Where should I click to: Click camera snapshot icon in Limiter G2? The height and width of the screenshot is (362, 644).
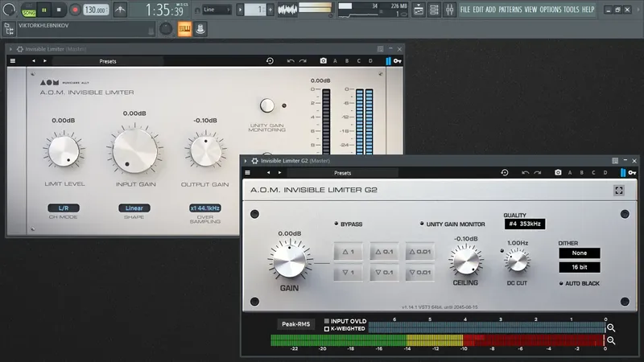point(558,172)
